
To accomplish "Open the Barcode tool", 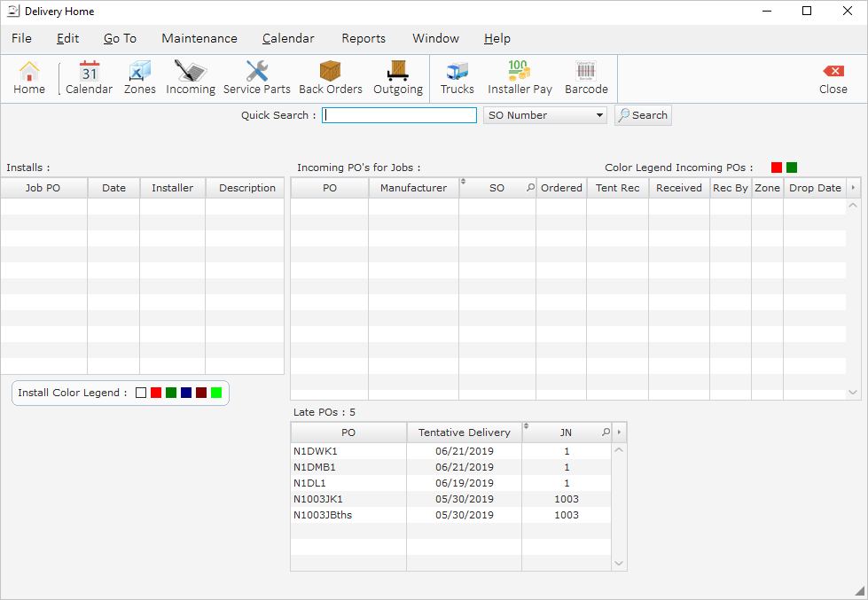I will [x=586, y=77].
